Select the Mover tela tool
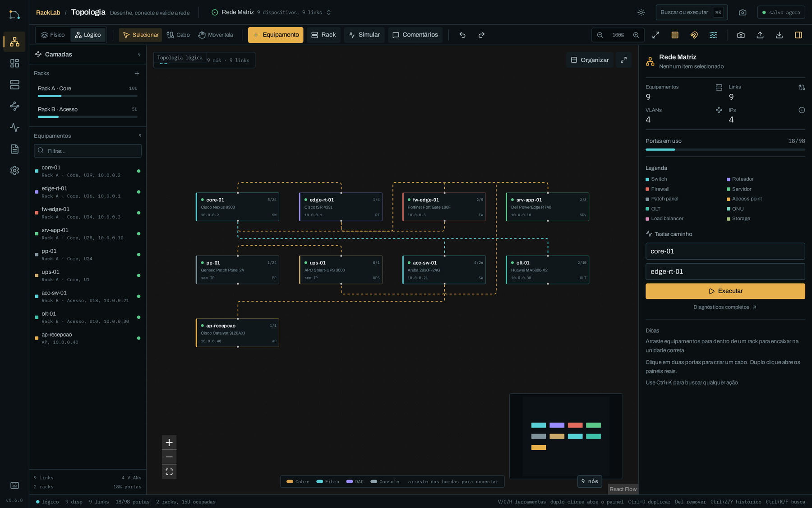 216,35
